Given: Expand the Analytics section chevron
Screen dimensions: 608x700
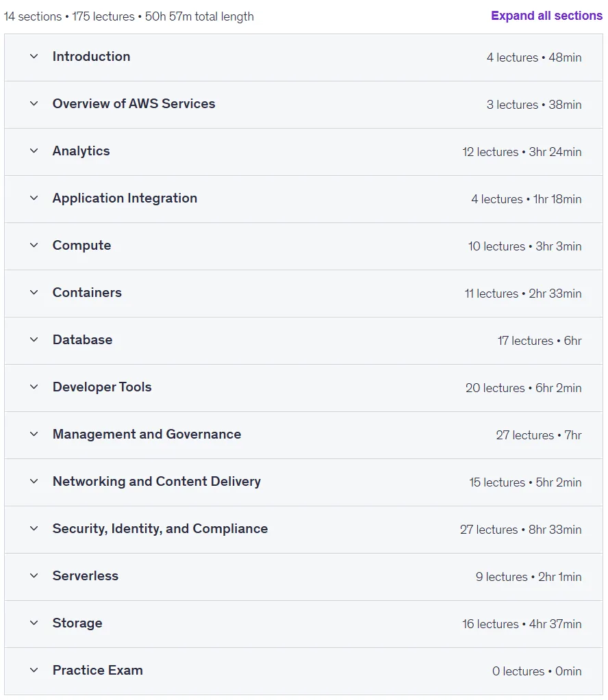Looking at the screenshot, I should (x=34, y=151).
